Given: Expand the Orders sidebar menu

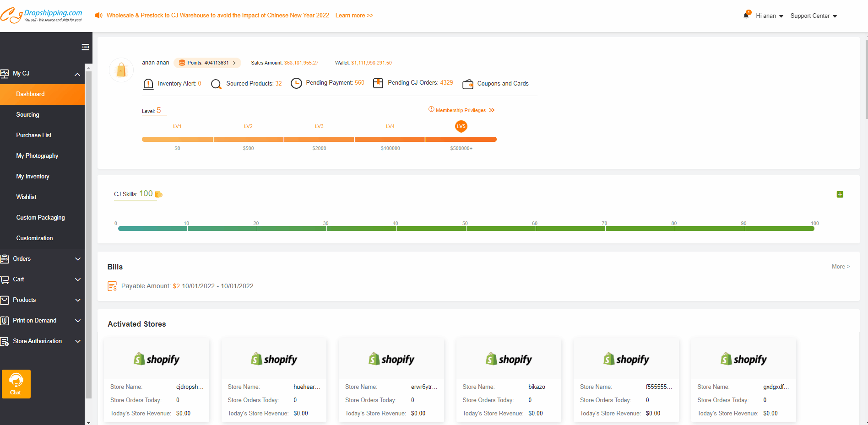Looking at the screenshot, I should click(77, 259).
